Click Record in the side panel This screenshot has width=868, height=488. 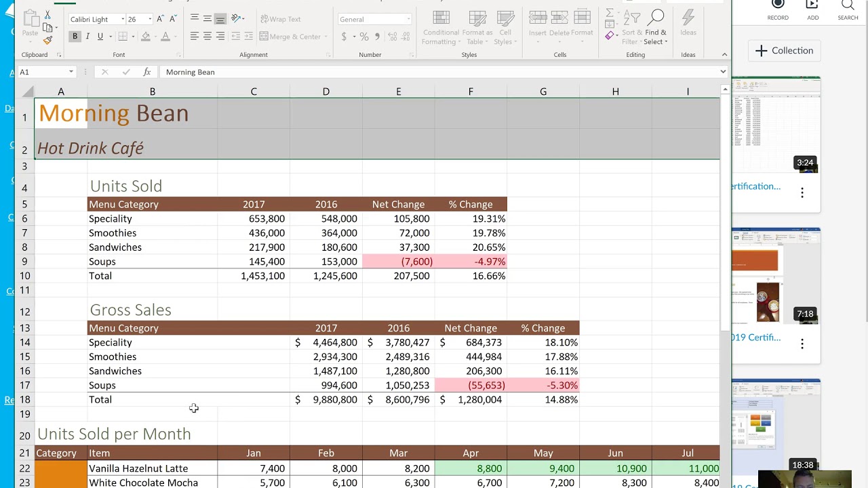pyautogui.click(x=778, y=9)
